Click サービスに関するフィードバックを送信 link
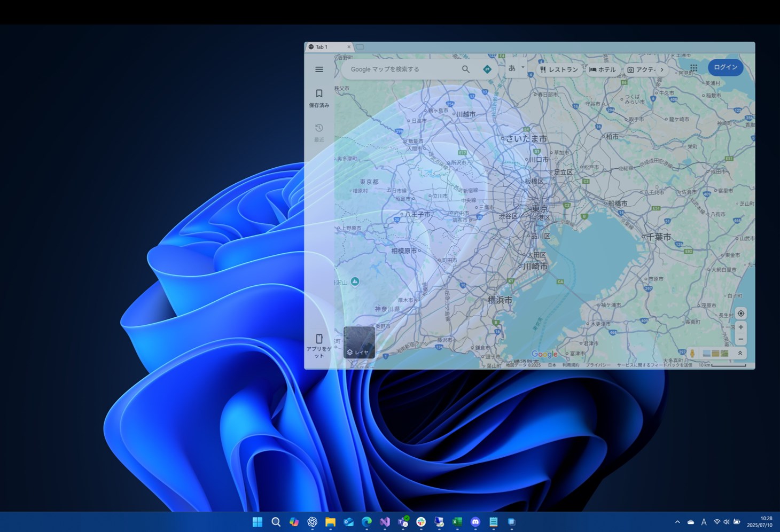780x532 pixels. coord(654,365)
